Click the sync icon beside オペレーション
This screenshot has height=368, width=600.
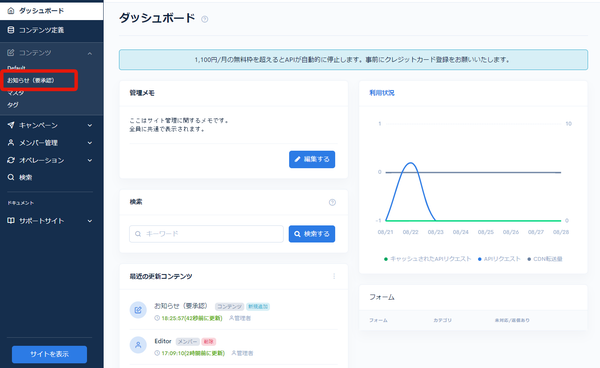tap(11, 160)
